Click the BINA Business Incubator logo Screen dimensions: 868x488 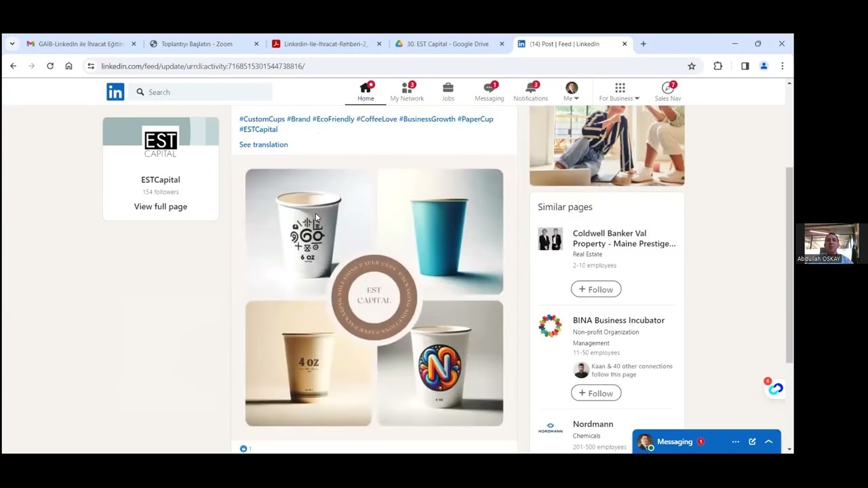(x=550, y=326)
